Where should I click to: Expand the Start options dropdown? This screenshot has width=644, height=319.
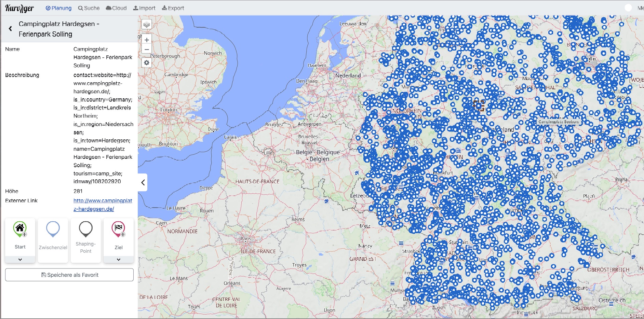tap(20, 260)
